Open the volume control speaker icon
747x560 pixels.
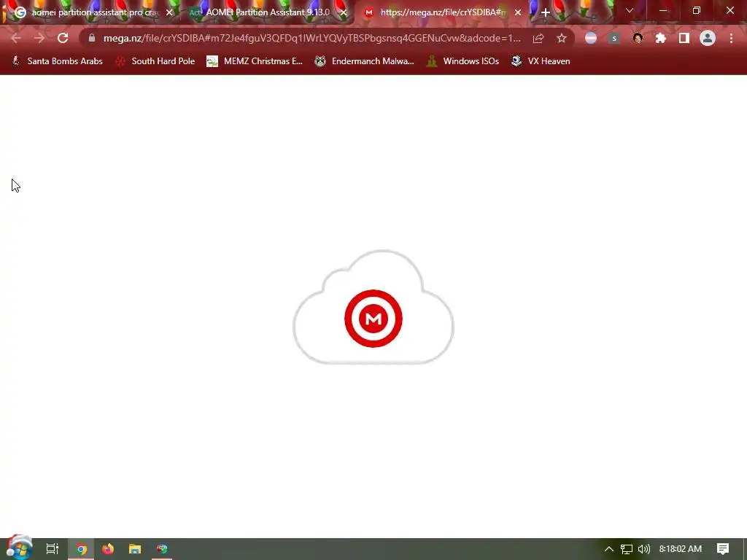pyautogui.click(x=643, y=549)
